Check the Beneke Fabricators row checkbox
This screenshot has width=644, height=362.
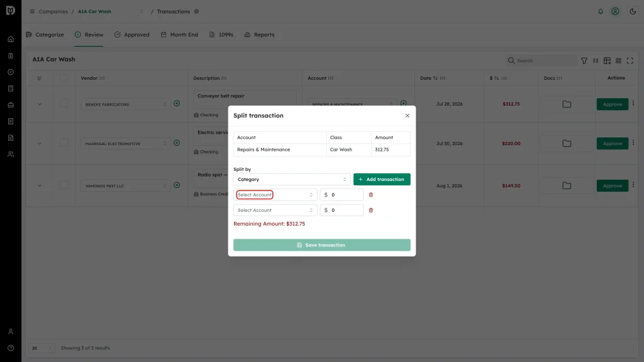(x=64, y=103)
